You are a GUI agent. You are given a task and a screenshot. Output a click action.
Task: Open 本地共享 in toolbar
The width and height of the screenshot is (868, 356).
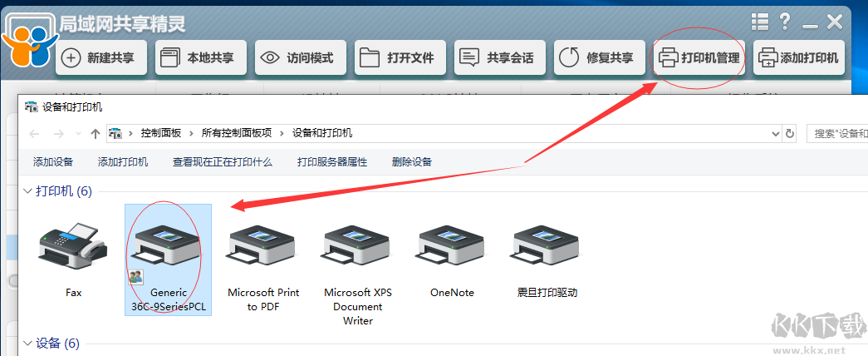pos(201,57)
